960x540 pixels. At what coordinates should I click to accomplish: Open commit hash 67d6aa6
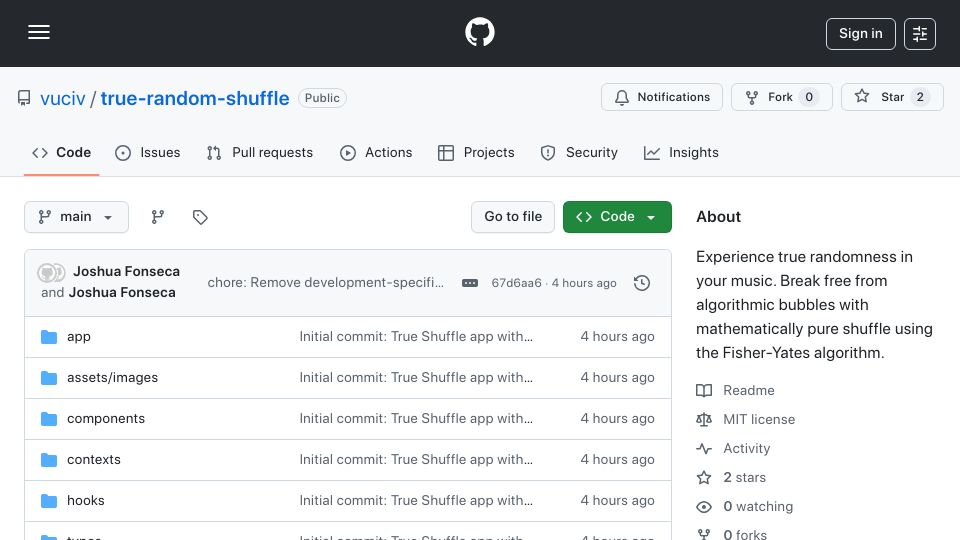[516, 283]
